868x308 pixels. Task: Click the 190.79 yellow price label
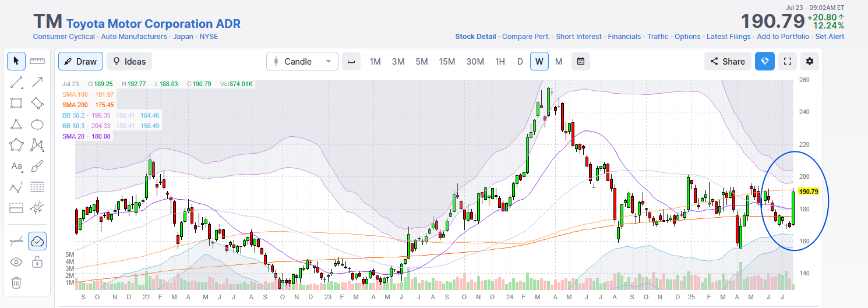tap(809, 192)
